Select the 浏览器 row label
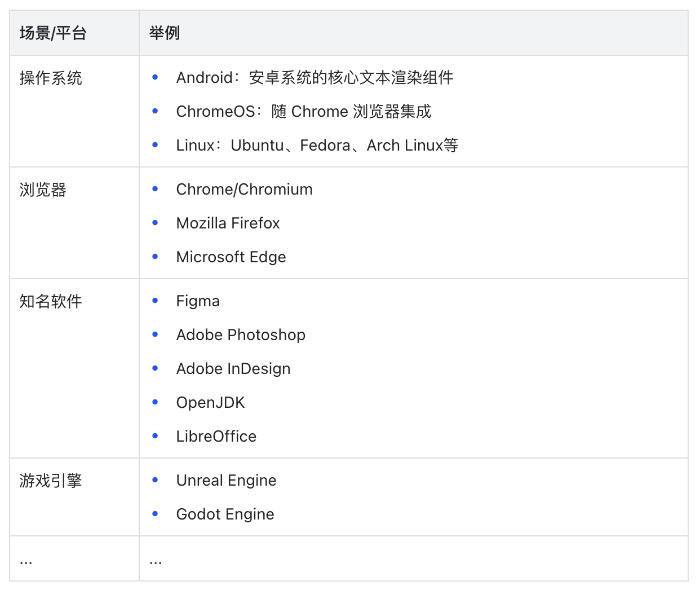Viewport: 700px width, 590px height. pyautogui.click(x=43, y=190)
